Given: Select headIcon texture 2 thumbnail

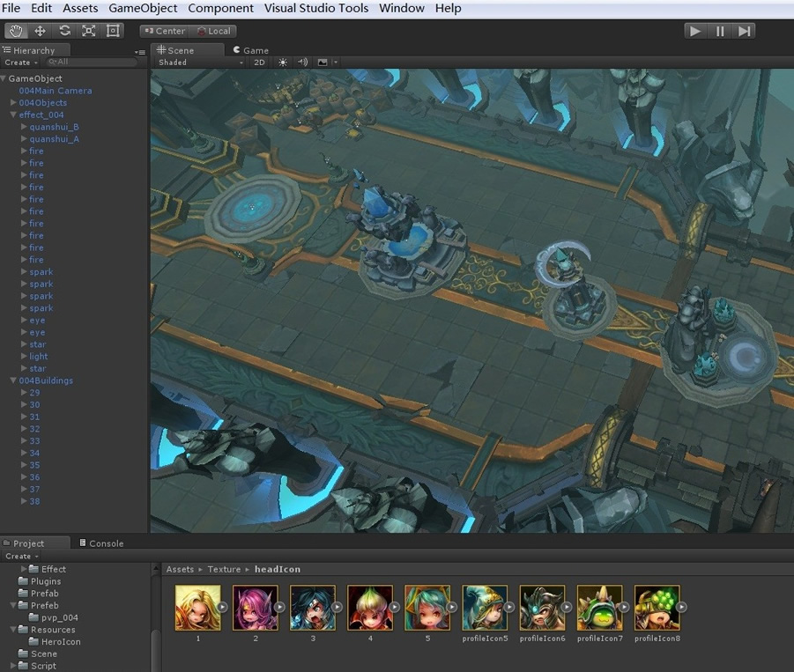Looking at the screenshot, I should 256,608.
